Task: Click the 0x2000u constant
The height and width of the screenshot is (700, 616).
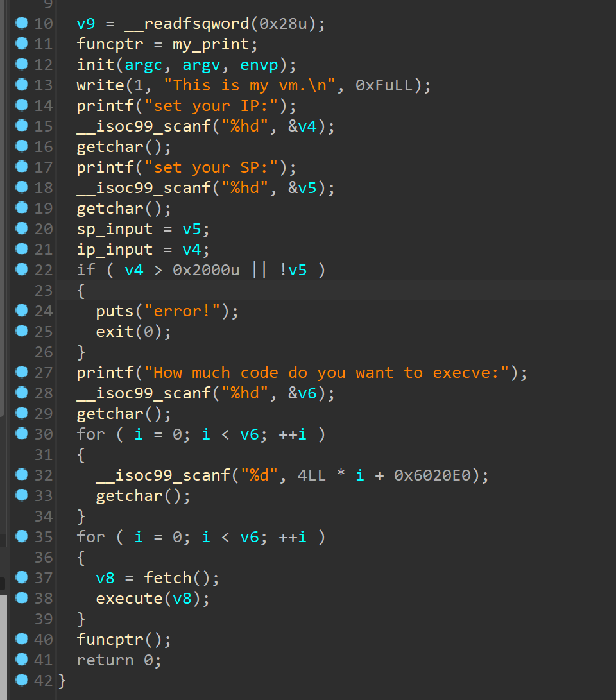Action: 206,270
